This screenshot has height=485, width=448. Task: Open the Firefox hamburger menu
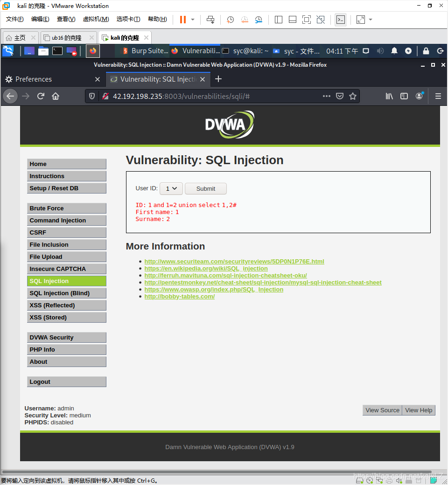pyautogui.click(x=438, y=96)
